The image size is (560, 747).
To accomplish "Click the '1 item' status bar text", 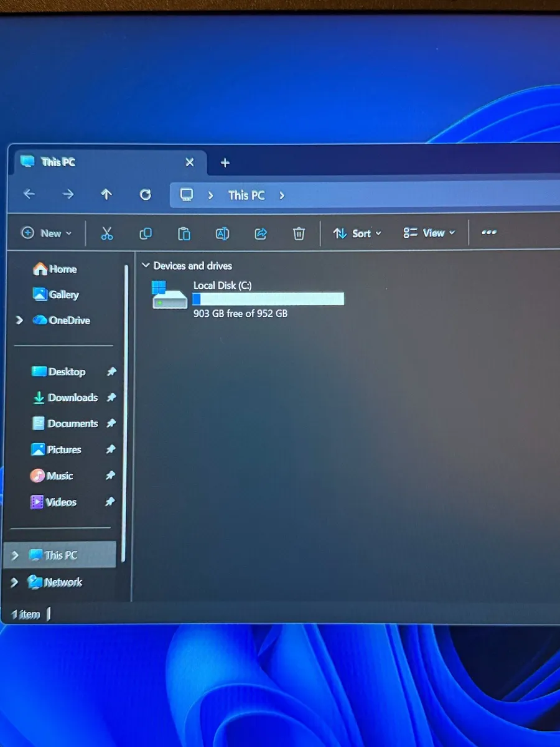I will point(26,614).
